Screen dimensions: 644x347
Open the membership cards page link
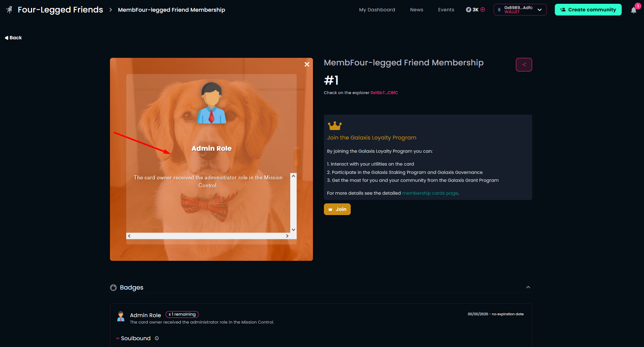pos(430,193)
